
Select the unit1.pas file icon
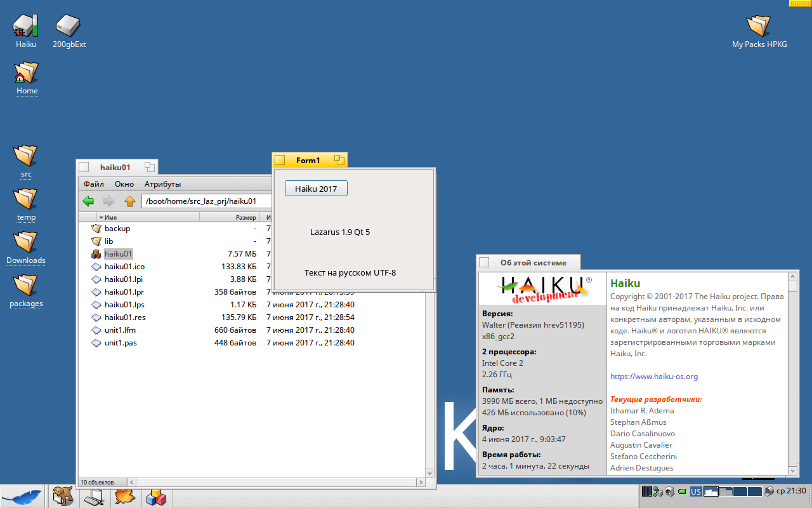96,342
